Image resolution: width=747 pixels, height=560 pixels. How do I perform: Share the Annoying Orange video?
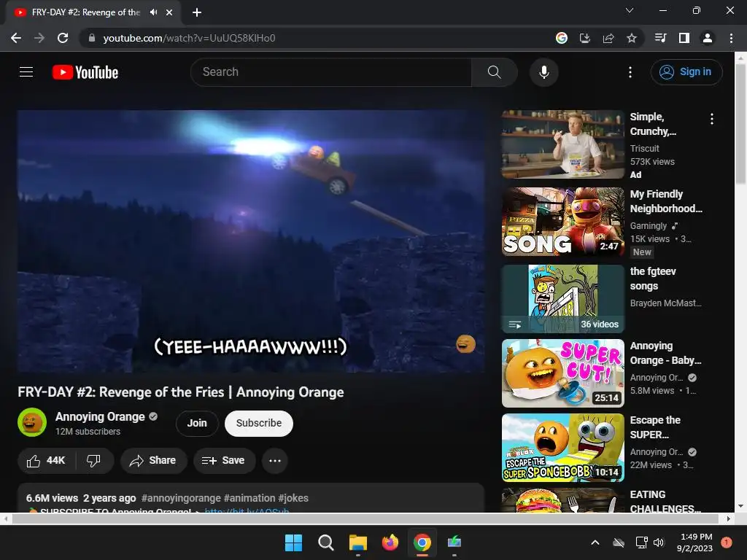(153, 461)
